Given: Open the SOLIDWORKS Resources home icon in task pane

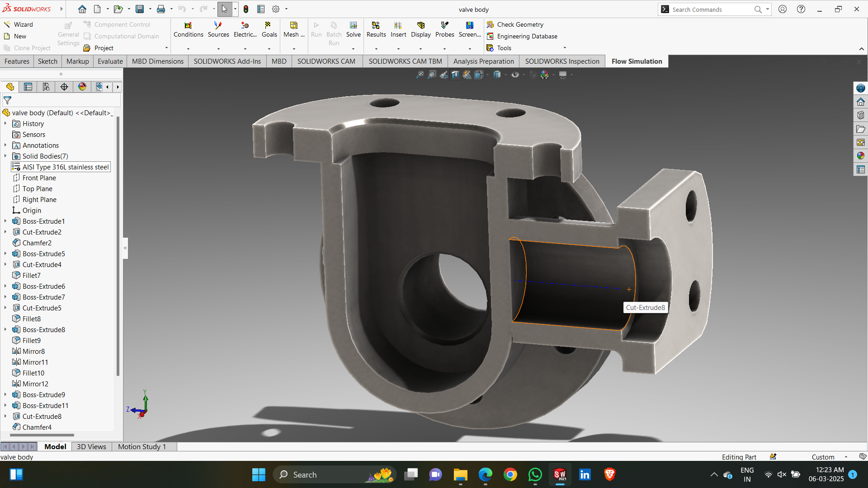Looking at the screenshot, I should coord(861,102).
